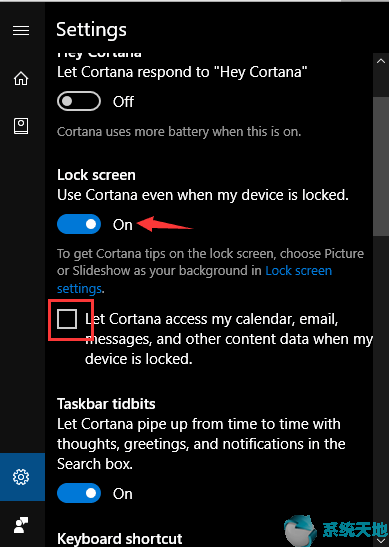This screenshot has height=547, width=389.
Task: Click the Keyboard shortcut heading
Action: [119, 539]
